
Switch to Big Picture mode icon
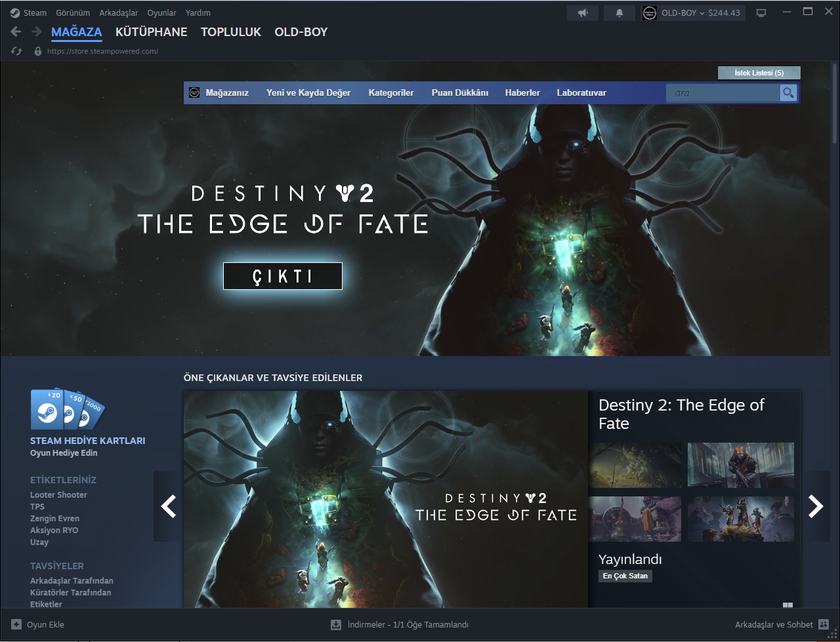tap(761, 12)
